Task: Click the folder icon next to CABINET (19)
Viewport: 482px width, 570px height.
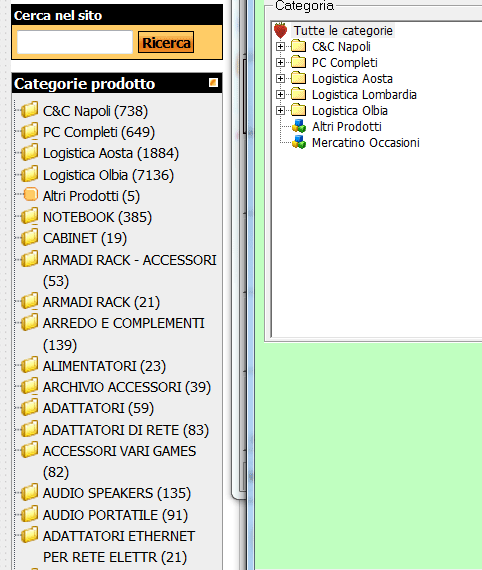Action: (29, 237)
